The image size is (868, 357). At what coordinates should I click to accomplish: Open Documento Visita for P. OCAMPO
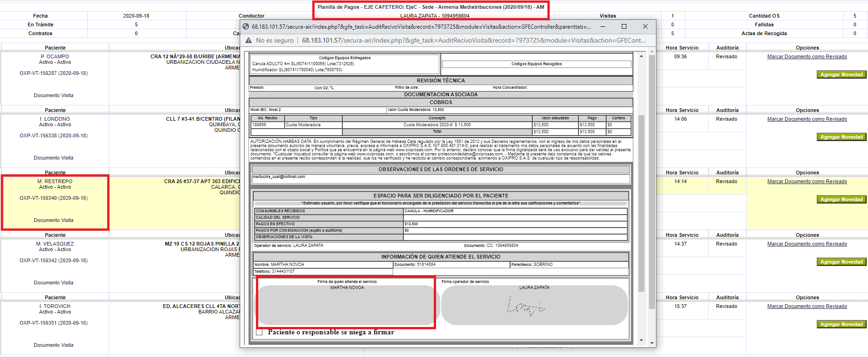[x=54, y=95]
